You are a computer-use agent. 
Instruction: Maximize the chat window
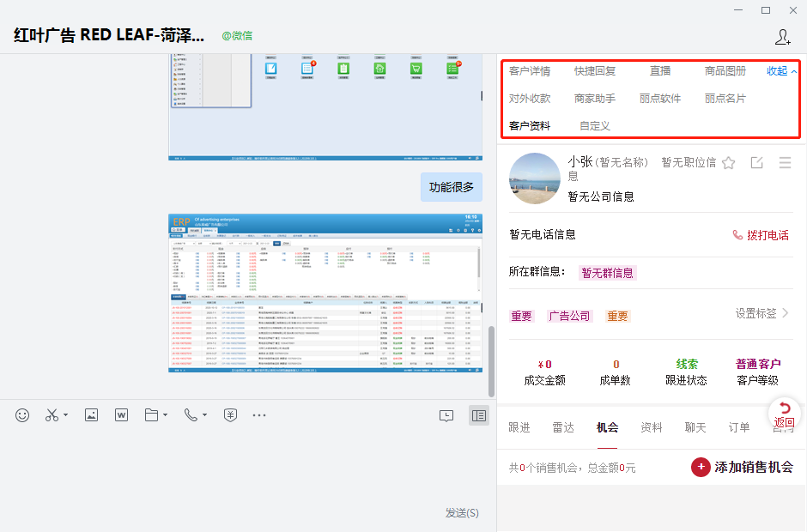766,10
